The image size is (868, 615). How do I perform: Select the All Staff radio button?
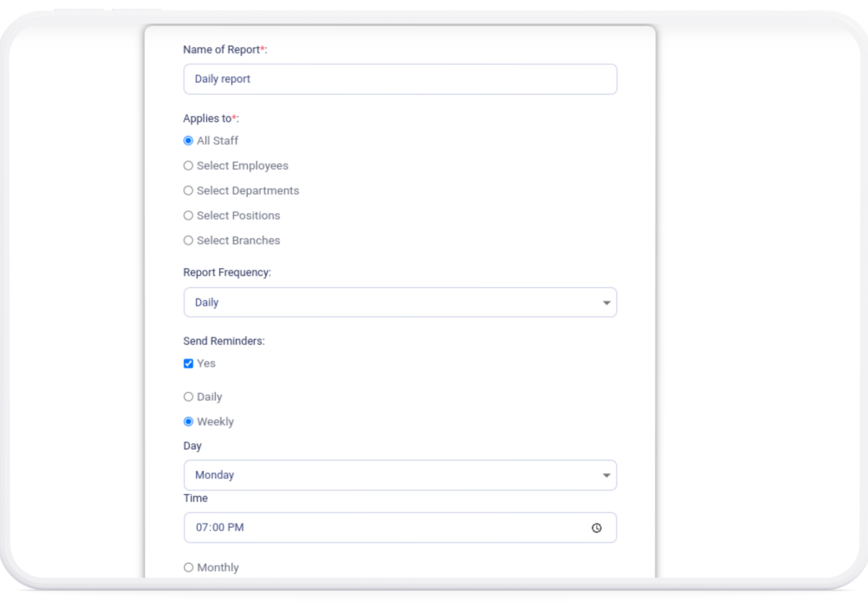click(x=188, y=141)
